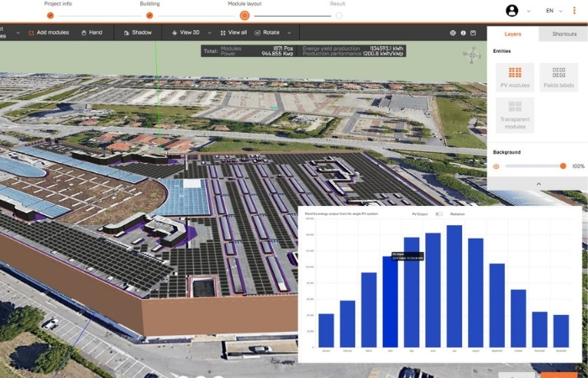588x378 pixels.
Task: Go to the Building step
Action: coord(150,14)
